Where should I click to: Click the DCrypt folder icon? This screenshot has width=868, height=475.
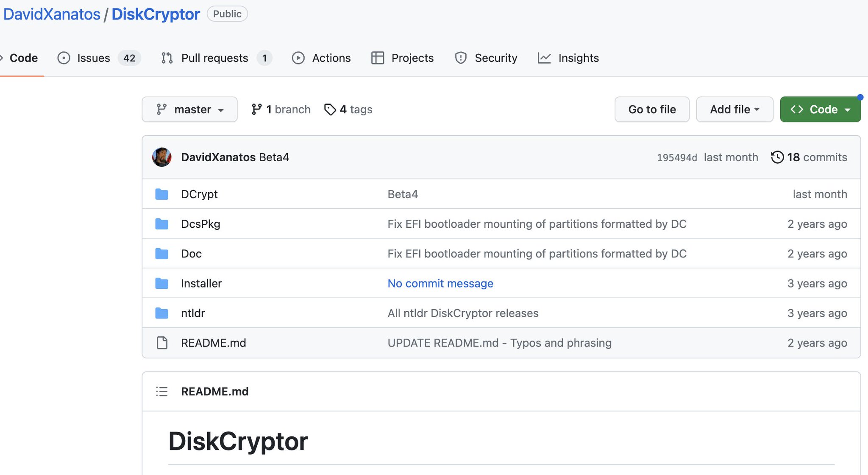161,194
